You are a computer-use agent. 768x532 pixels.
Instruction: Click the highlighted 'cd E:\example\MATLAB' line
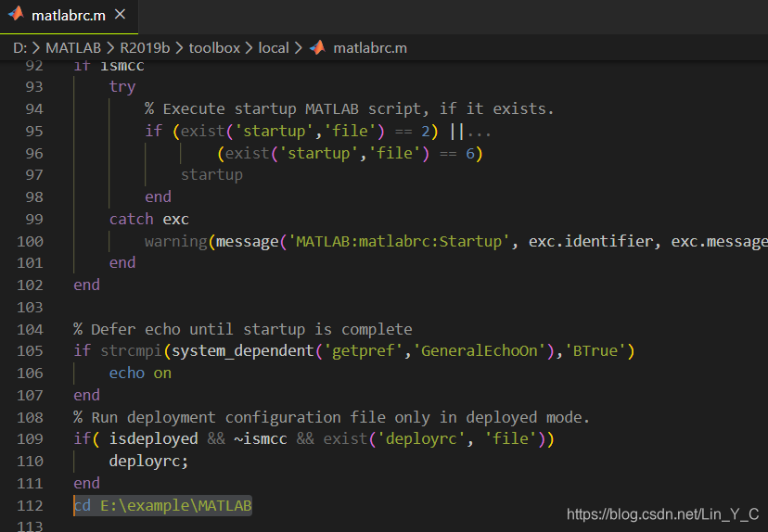162,505
